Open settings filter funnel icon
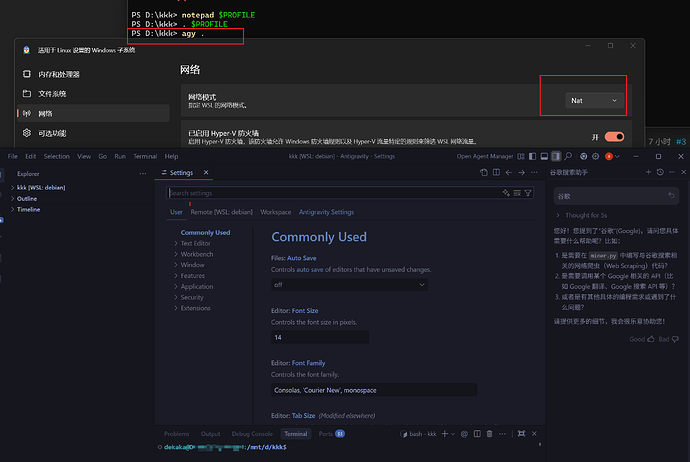 528,193
